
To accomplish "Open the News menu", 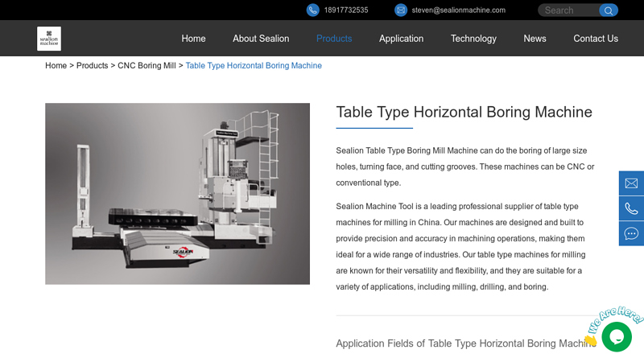I will point(535,39).
